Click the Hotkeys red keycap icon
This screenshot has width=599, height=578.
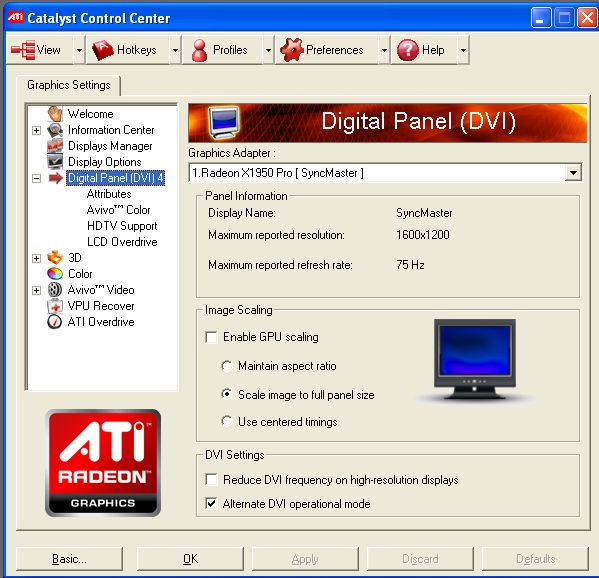[x=103, y=50]
